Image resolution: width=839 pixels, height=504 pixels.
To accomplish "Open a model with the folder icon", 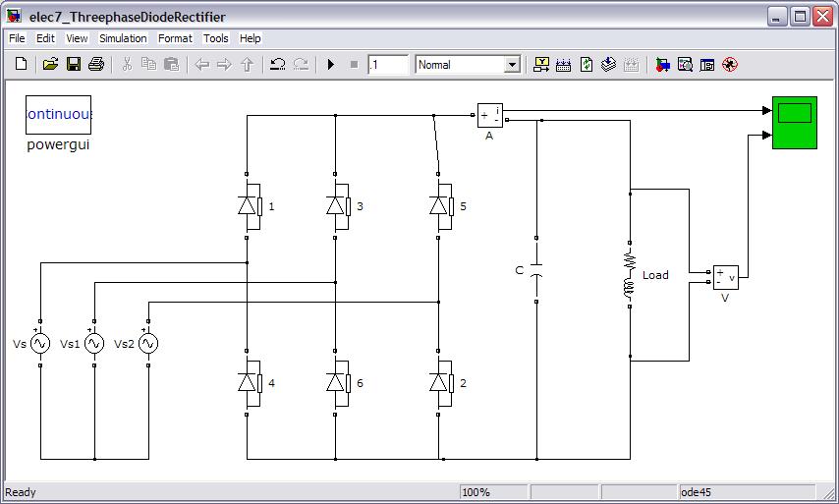I will pyautogui.click(x=50, y=65).
